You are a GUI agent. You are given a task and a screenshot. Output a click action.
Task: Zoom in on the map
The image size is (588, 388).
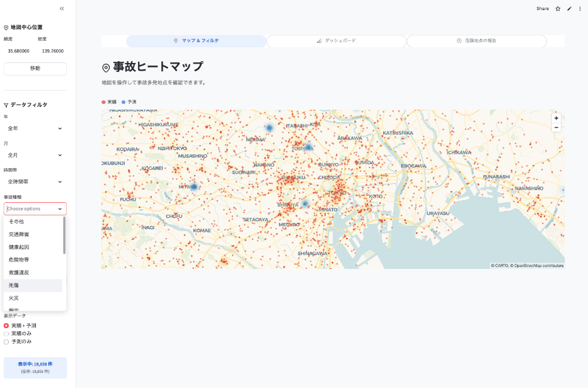click(x=556, y=118)
